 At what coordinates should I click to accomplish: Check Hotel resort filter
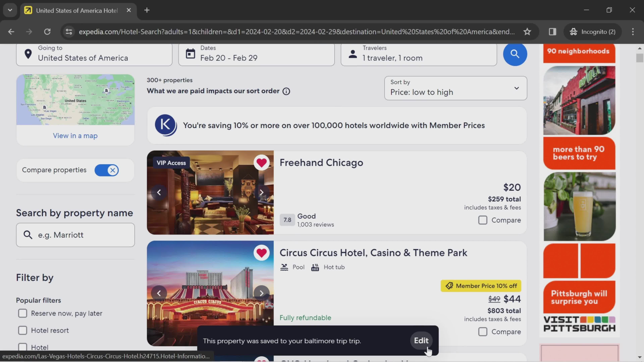pyautogui.click(x=22, y=330)
